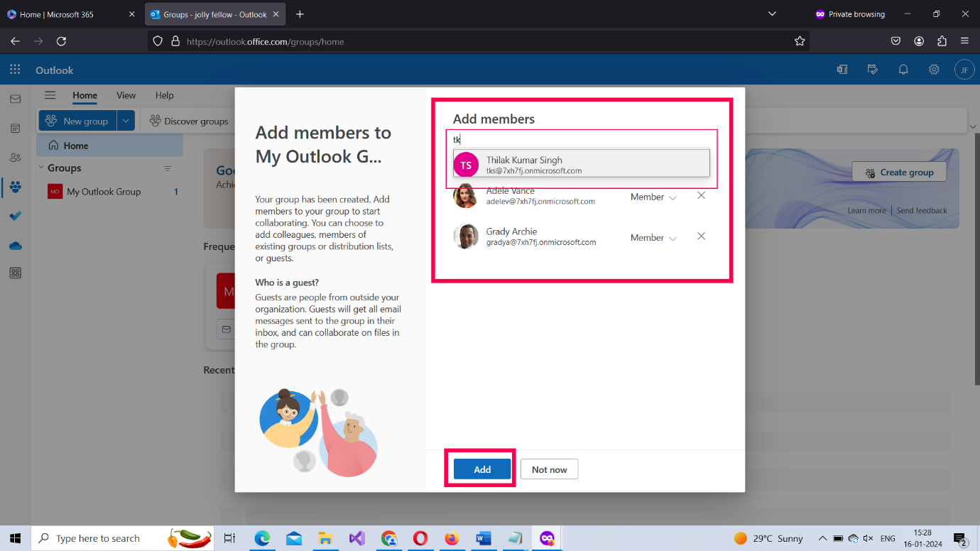Select the Help ribbon tab
Screen dimensions: 980x551
(x=164, y=95)
